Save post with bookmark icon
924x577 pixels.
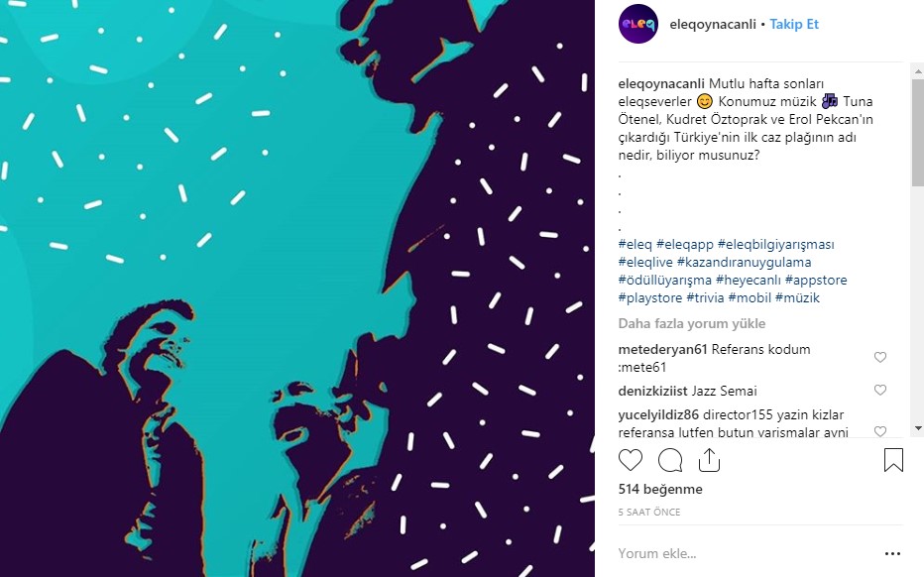[x=893, y=460]
